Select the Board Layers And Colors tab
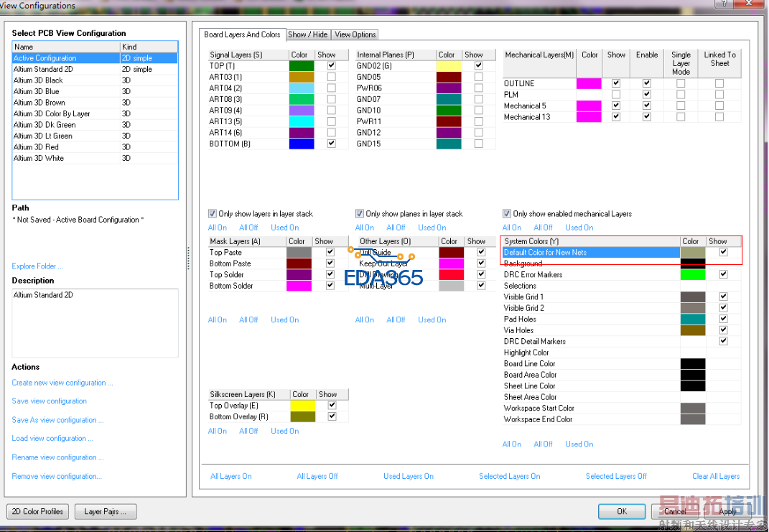 [242, 34]
